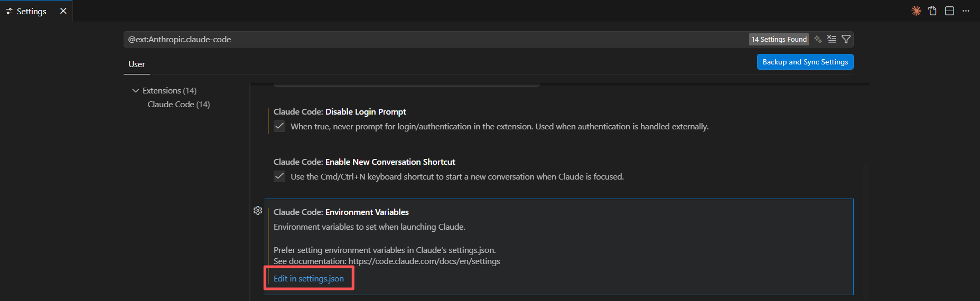The height and width of the screenshot is (301, 980).
Task: Open the More Actions ellipsis menu
Action: click(x=966, y=11)
